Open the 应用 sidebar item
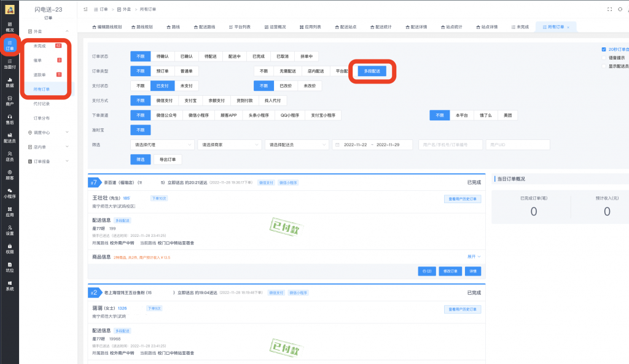 coord(9,211)
